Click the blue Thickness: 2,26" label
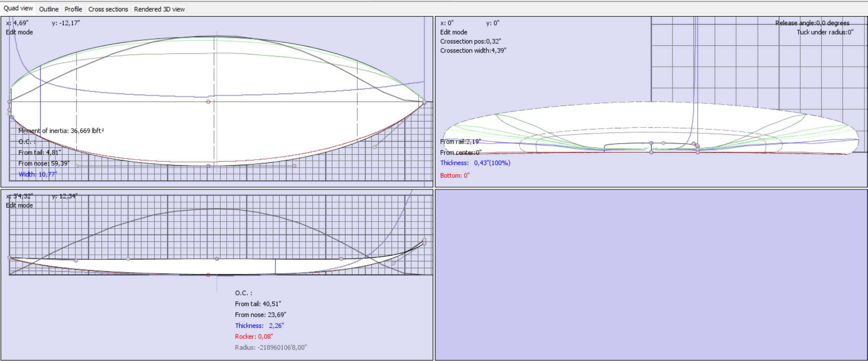This screenshot has height=361, width=868. coord(259,325)
